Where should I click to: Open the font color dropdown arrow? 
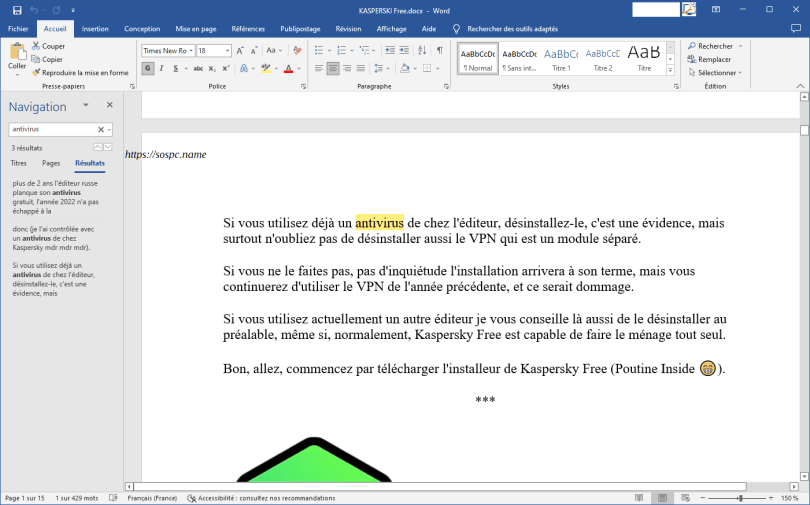pyautogui.click(x=299, y=68)
